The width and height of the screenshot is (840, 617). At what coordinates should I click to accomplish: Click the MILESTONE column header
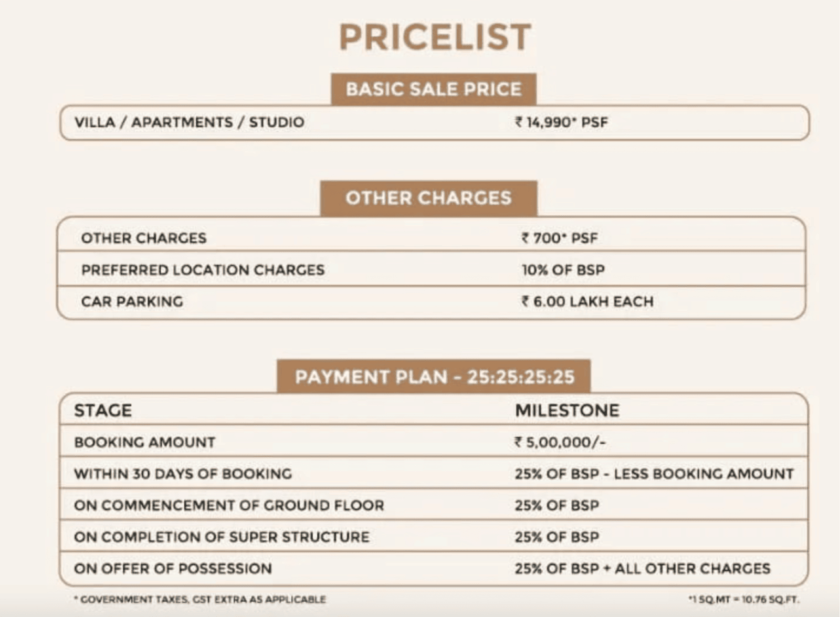tap(567, 410)
